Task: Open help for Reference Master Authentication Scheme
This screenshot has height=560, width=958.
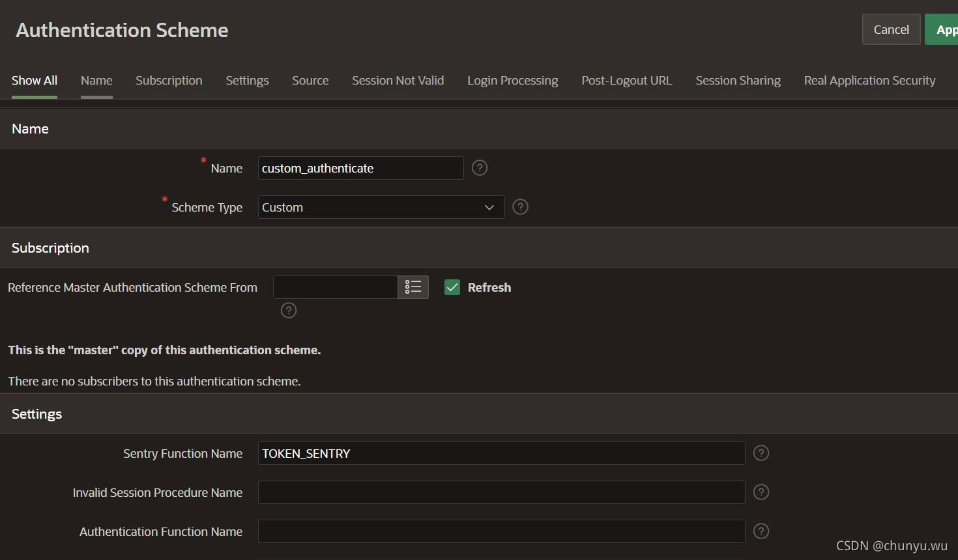Action: 288,310
